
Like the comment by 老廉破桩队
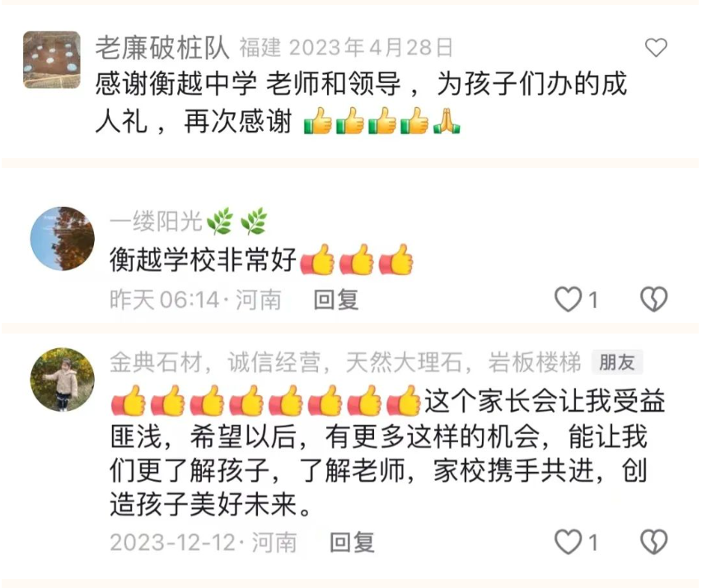[656, 48]
